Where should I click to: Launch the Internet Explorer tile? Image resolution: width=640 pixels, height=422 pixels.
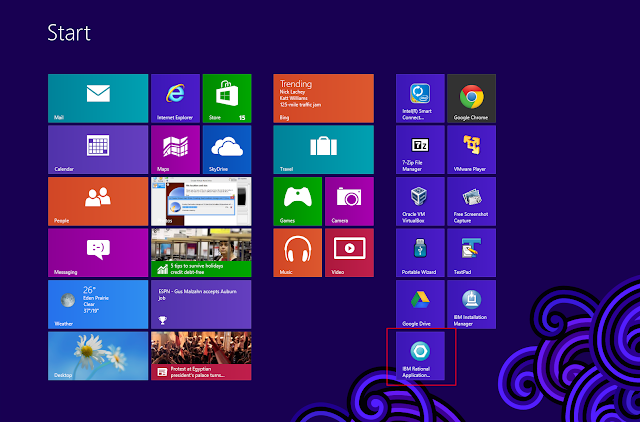point(176,98)
